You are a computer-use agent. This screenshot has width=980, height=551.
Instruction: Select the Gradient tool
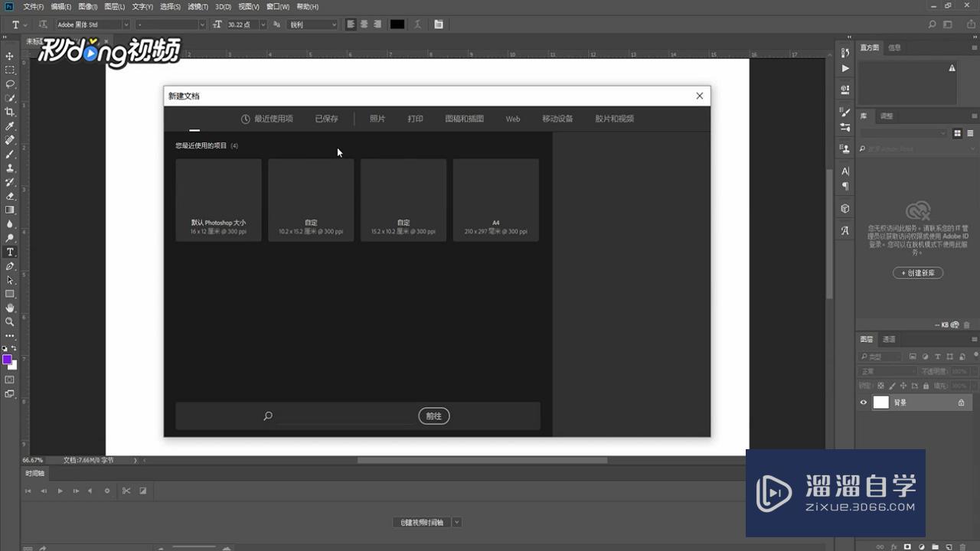[x=10, y=210]
